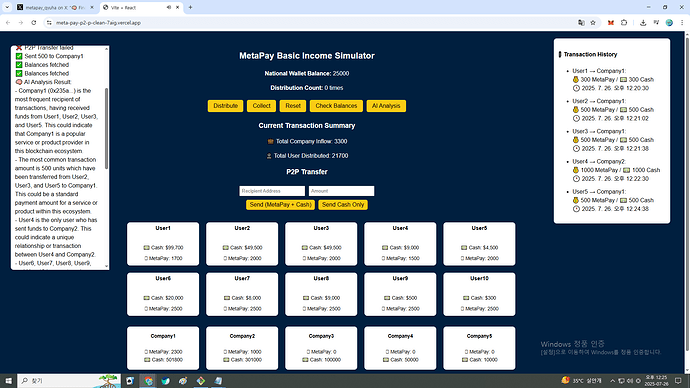Image resolution: width=690 pixels, height=388 pixels.
Task: View site information icon in address bar
Action: (x=49, y=23)
